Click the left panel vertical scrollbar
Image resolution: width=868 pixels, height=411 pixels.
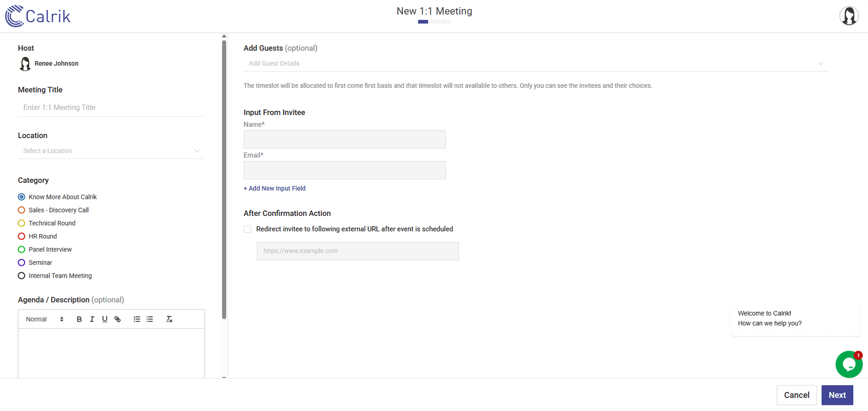pyautogui.click(x=224, y=181)
